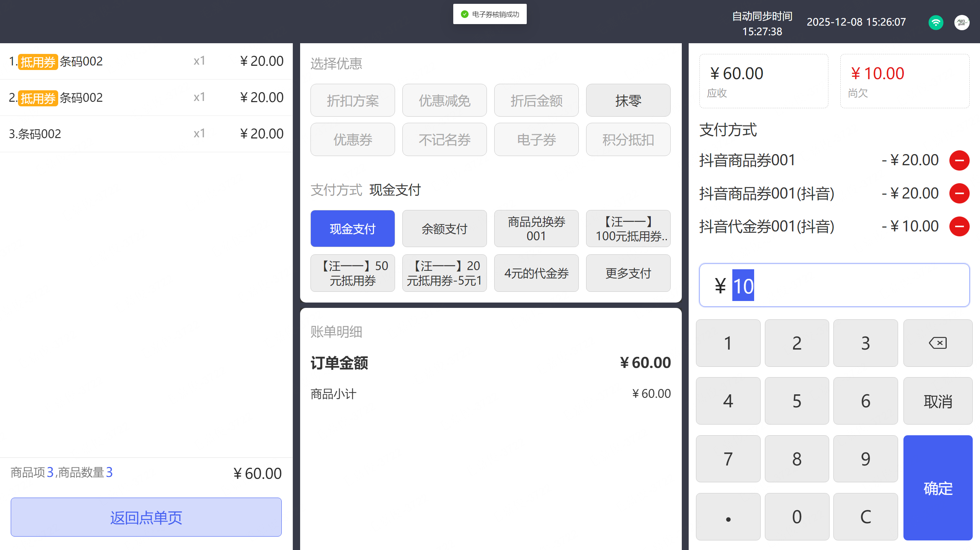The width and height of the screenshot is (980, 550).
Task: Expand 更多支付 payment options
Action: click(628, 273)
